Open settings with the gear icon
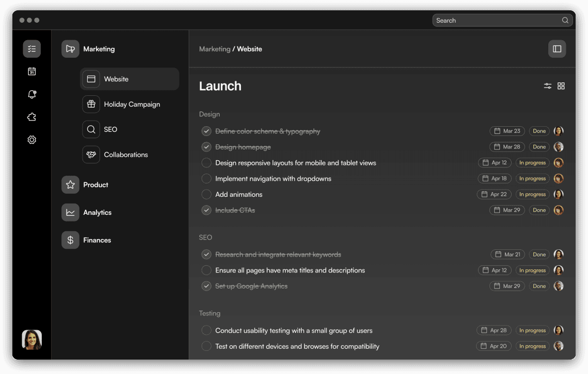Image resolution: width=588 pixels, height=374 pixels. (31, 140)
